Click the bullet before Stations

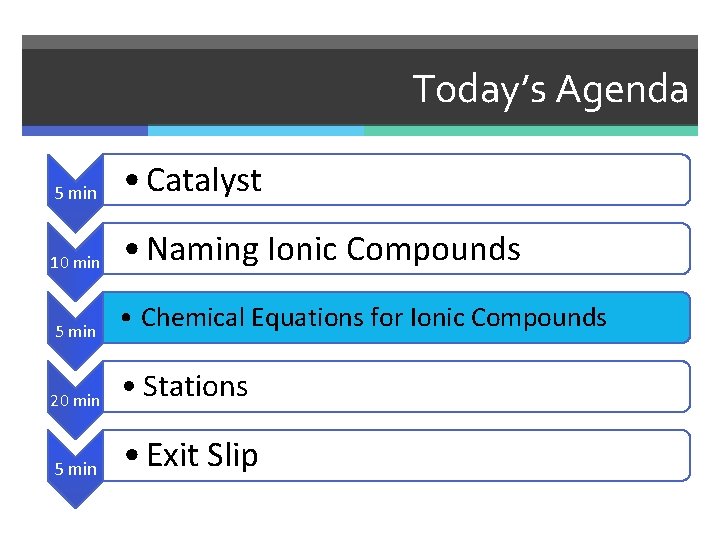coord(129,386)
